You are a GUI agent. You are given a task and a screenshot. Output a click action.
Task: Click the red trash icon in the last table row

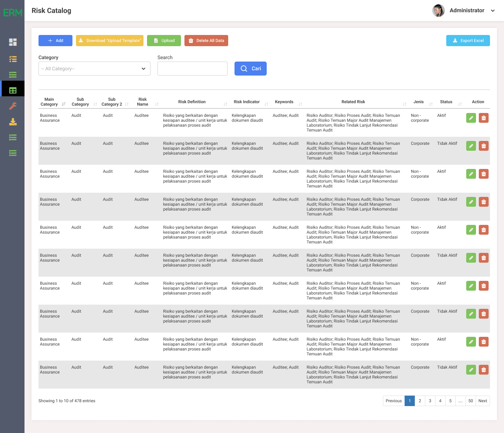pyautogui.click(x=484, y=370)
